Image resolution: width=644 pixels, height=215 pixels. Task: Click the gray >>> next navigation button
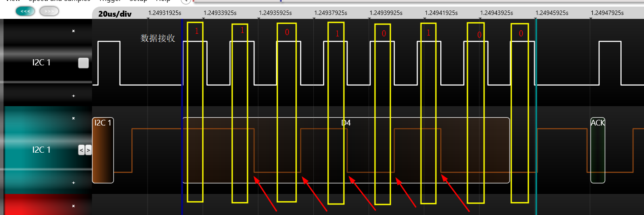pos(49,11)
